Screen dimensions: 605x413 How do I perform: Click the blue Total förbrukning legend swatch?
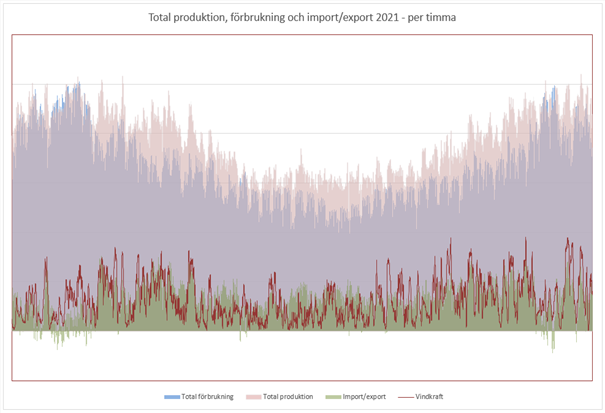(172, 397)
